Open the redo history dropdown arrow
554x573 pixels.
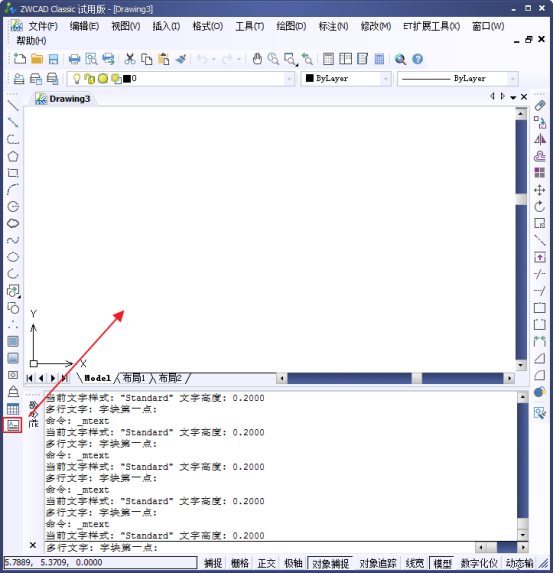coord(238,59)
